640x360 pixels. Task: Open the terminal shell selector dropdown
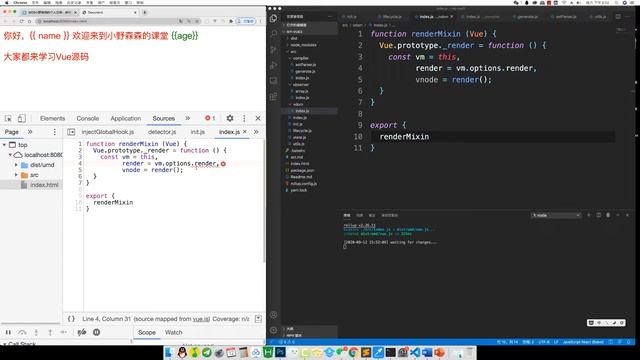[556, 215]
